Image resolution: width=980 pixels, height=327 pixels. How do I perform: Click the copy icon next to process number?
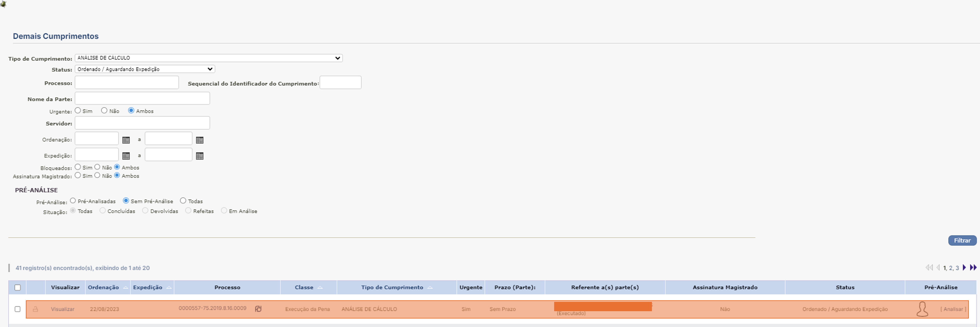pyautogui.click(x=258, y=309)
